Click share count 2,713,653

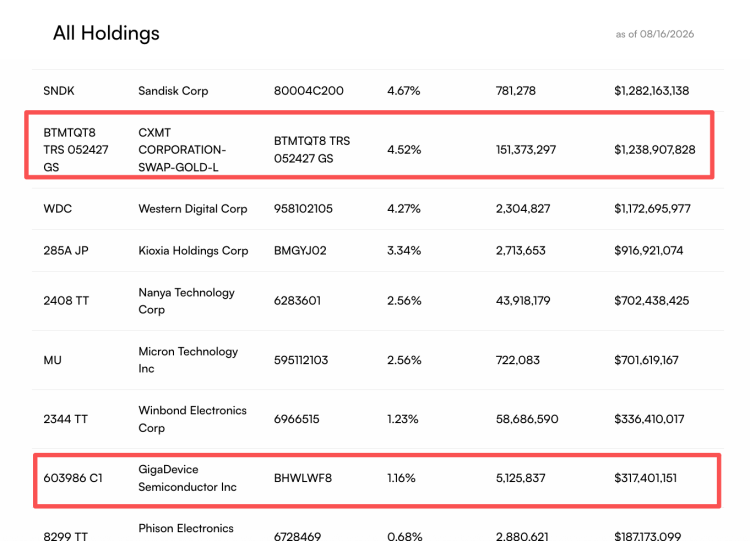[x=520, y=251]
